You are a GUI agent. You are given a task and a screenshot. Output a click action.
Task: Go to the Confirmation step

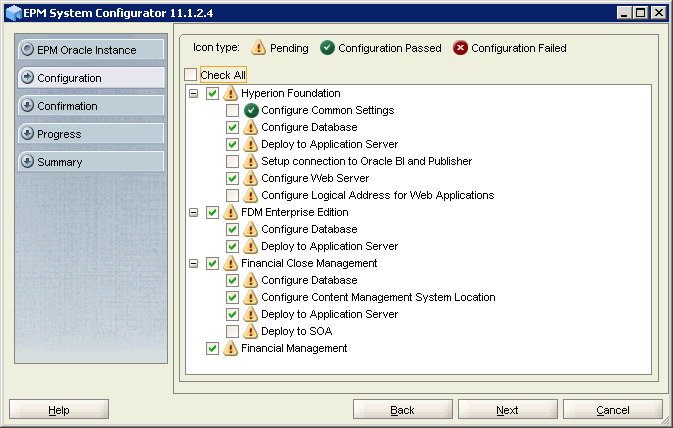(x=91, y=106)
